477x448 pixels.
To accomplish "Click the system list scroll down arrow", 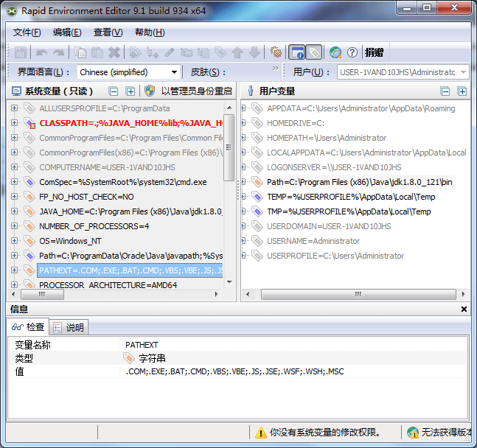I will click(x=229, y=282).
